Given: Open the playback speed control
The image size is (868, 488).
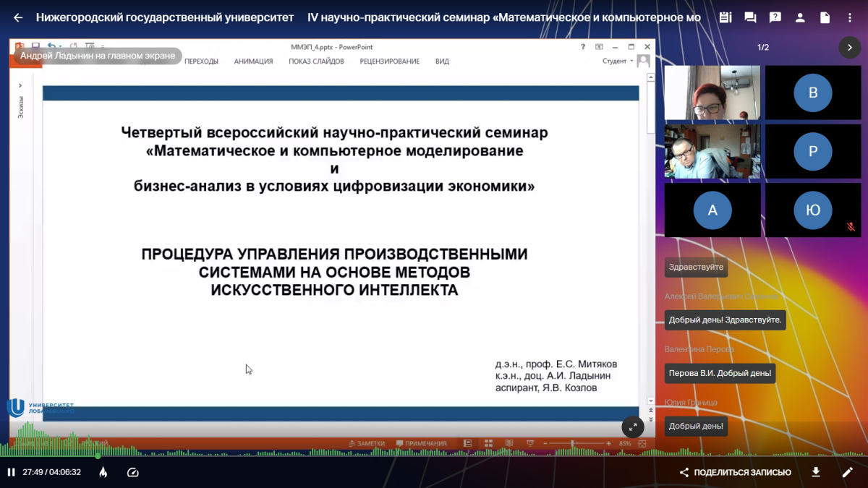Looking at the screenshot, I should 132,472.
